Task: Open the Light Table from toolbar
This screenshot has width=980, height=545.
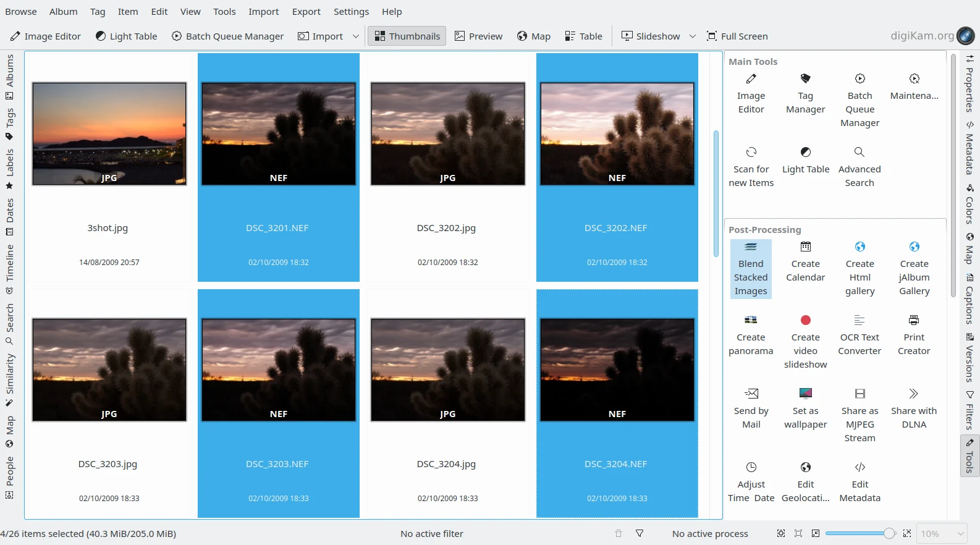Action: (127, 36)
